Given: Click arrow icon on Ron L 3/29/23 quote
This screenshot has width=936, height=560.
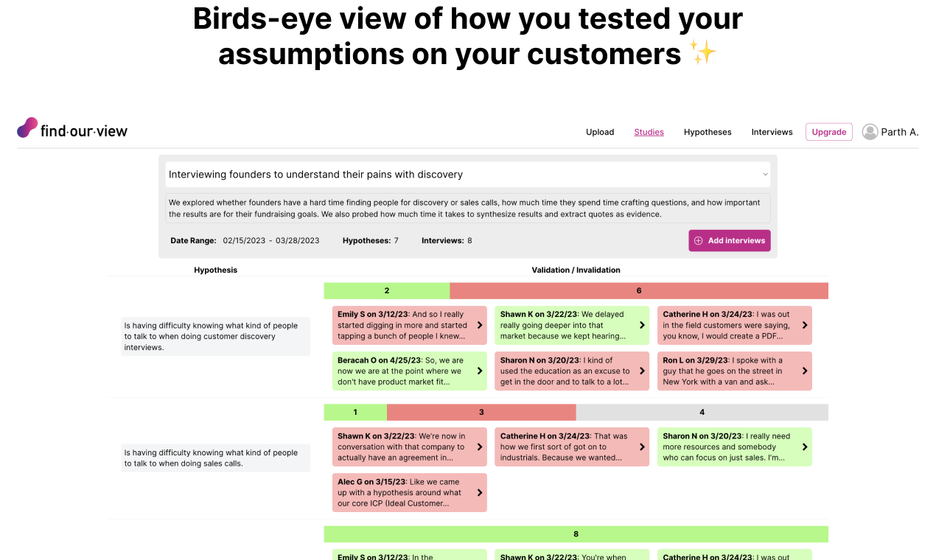Looking at the screenshot, I should click(805, 371).
